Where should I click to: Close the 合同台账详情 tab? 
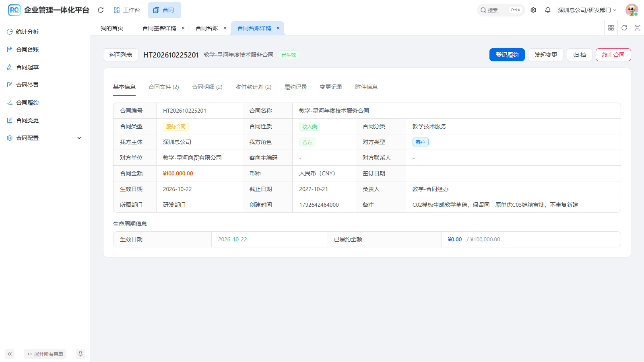(x=278, y=28)
